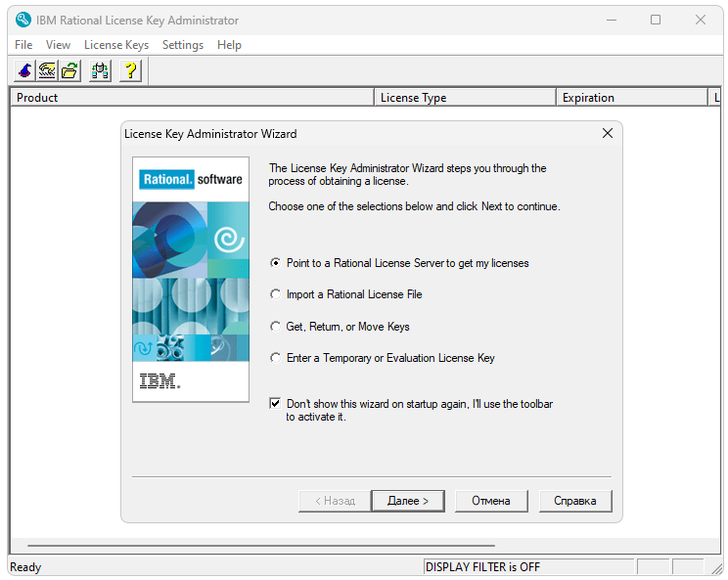Close the IBM Rational License Key Administrator window
The height and width of the screenshot is (580, 728).
pos(701,20)
